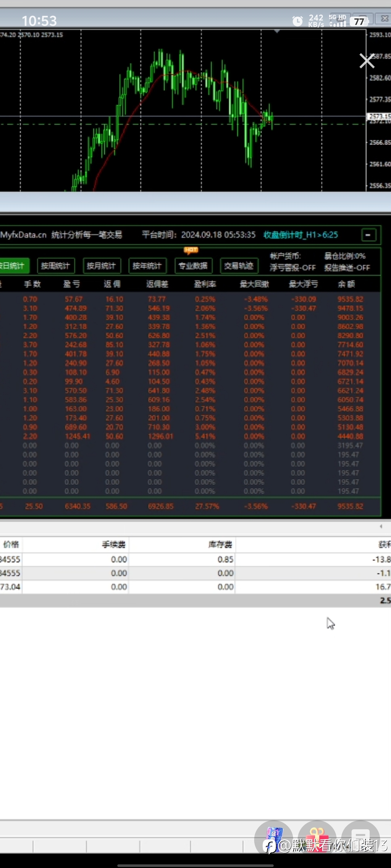This screenshot has width=391, height=868.
Task: Sort by 最大回撤 column header
Action: (254, 284)
